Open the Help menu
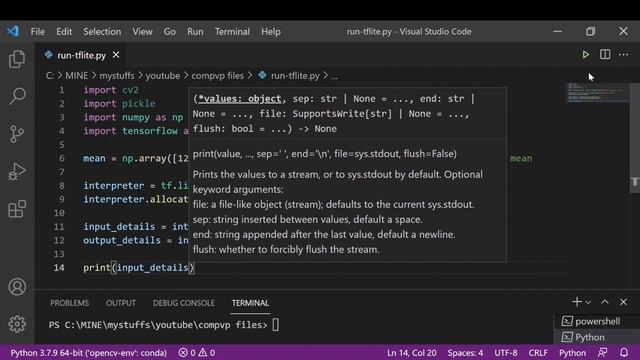The image size is (640, 360). (271, 32)
